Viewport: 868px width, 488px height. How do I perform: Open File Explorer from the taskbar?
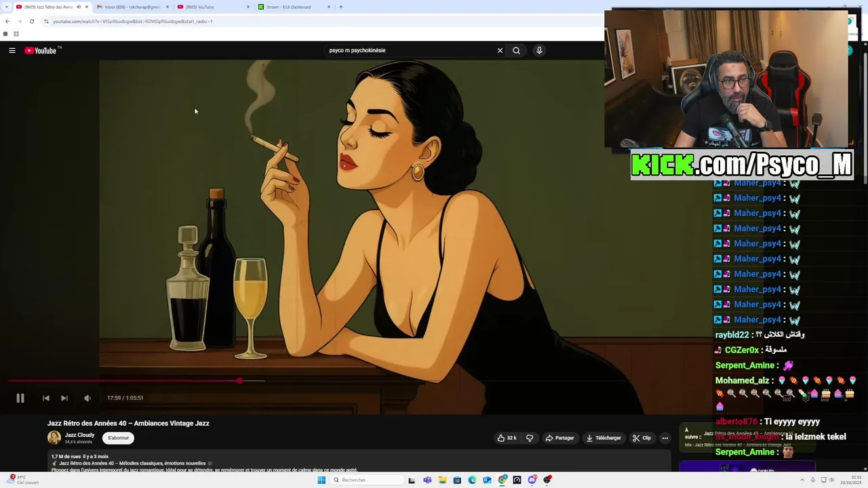pos(442,480)
